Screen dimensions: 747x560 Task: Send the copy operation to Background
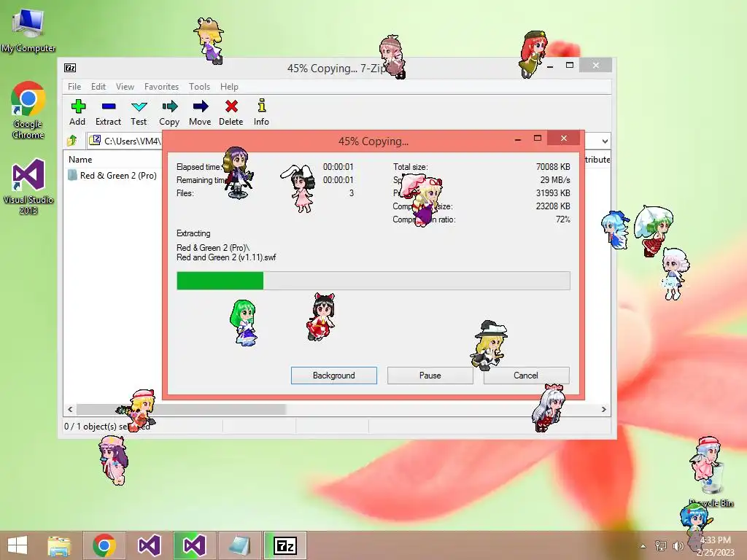pos(334,376)
